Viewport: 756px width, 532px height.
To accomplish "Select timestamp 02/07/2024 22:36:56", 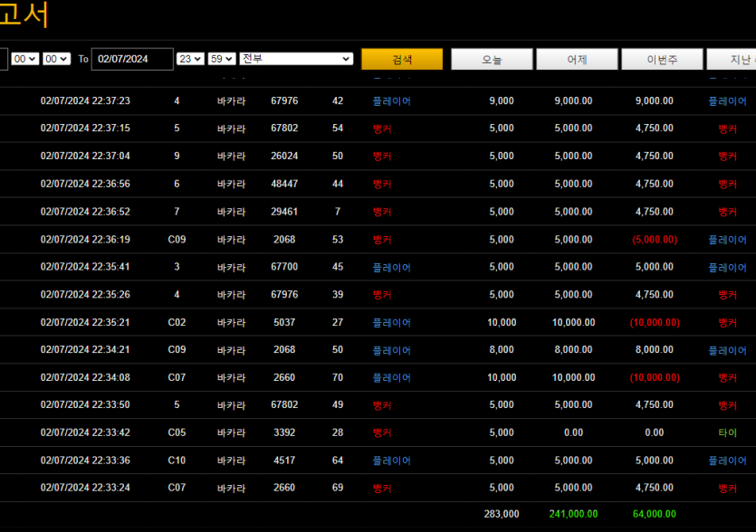I will (85, 184).
